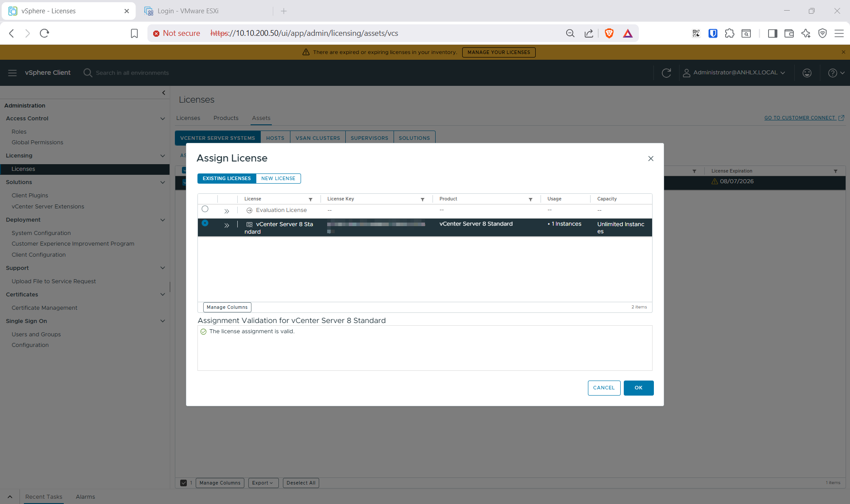This screenshot has height=504, width=850.
Task: Open the vSAN Clusters asset tab
Action: tap(318, 138)
